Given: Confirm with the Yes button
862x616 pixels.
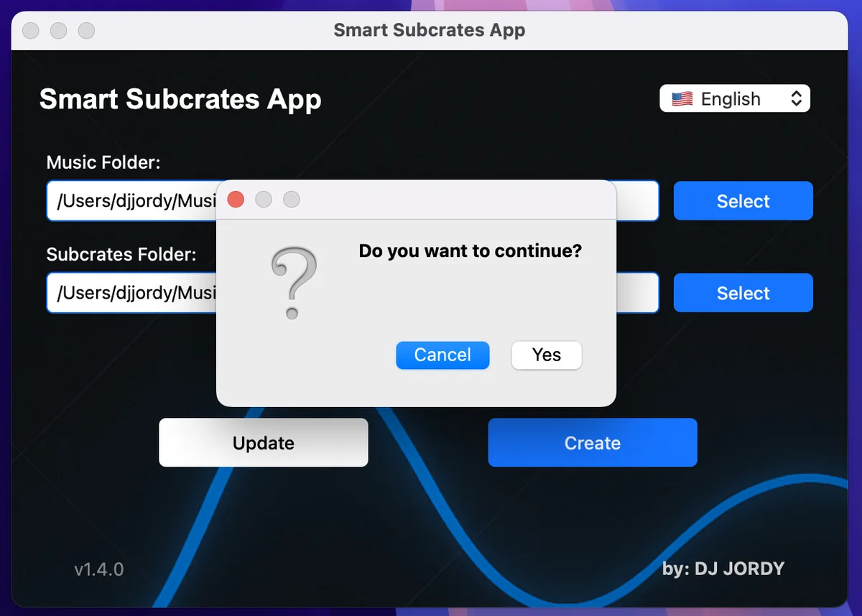Looking at the screenshot, I should pos(547,355).
